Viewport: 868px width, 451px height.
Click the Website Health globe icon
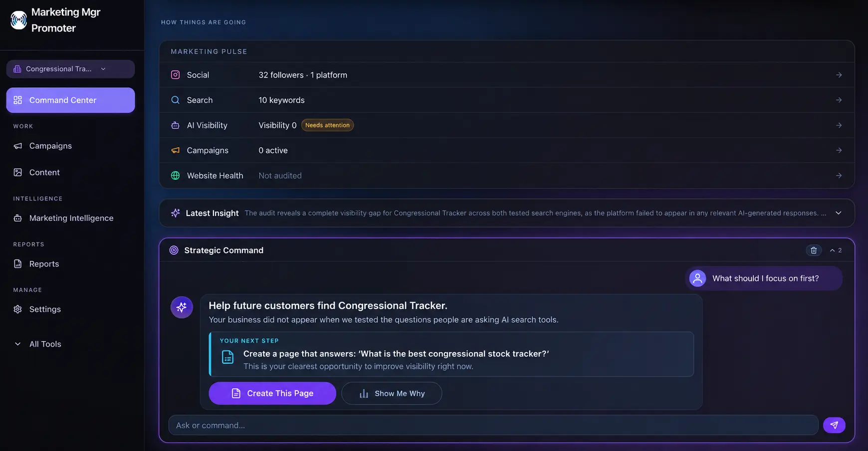175,176
